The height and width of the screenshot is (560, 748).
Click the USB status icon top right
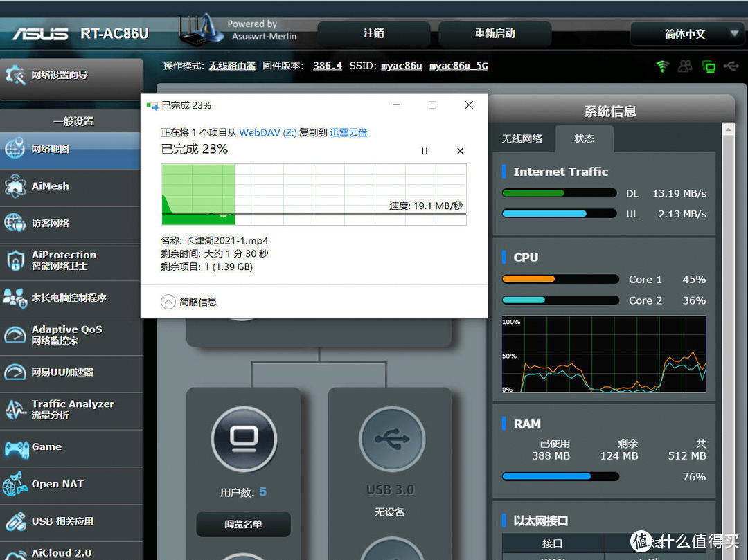click(731, 66)
